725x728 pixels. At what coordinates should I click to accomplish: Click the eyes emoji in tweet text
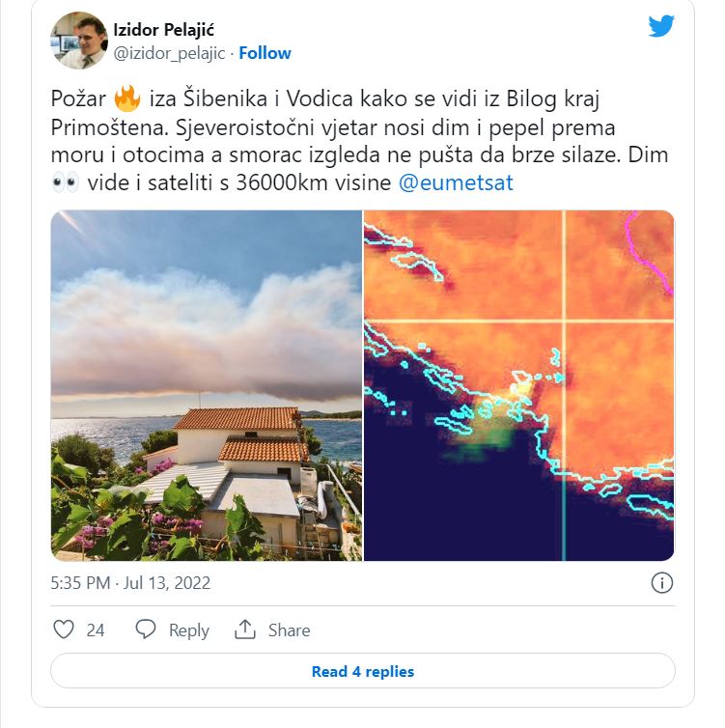66,183
